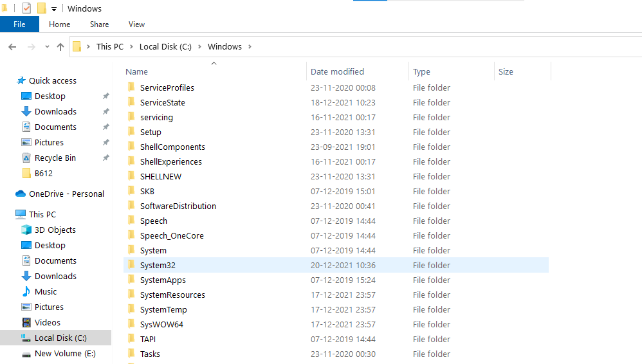Expand chevron before This PC in address bar
642x364 pixels.
pos(88,47)
